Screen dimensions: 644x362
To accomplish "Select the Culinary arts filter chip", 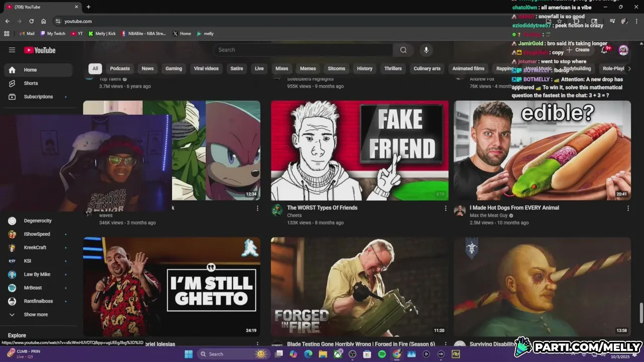I will point(427,68).
